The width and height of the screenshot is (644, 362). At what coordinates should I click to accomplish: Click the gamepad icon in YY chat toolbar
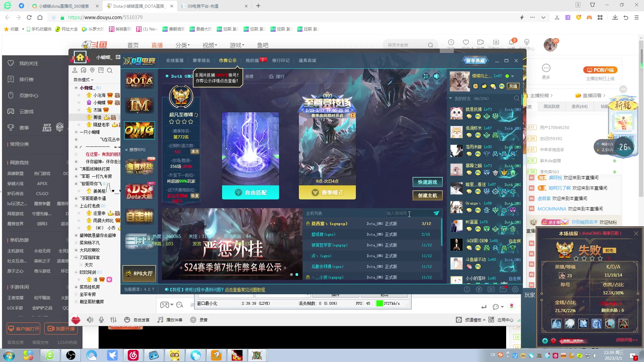click(164, 305)
